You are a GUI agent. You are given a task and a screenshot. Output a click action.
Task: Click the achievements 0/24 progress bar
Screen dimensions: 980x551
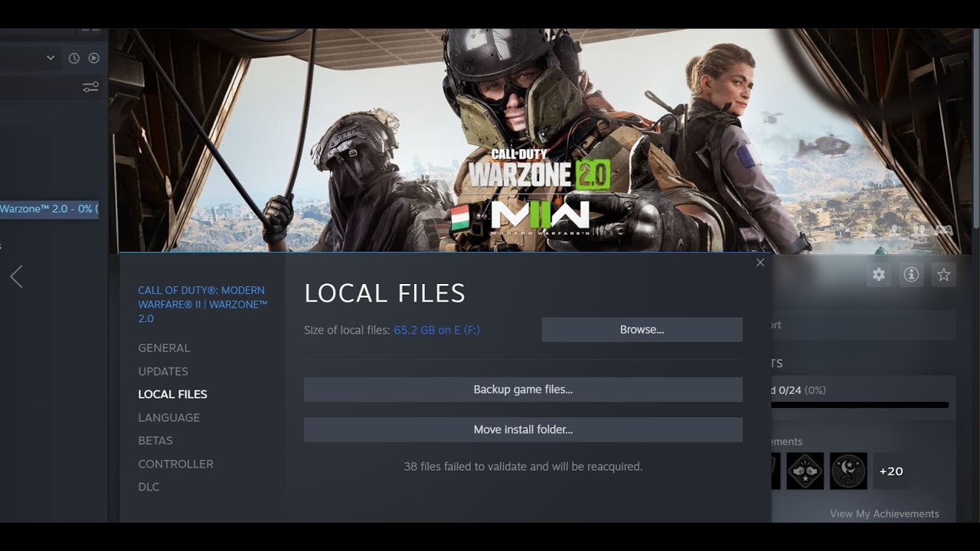pos(860,405)
